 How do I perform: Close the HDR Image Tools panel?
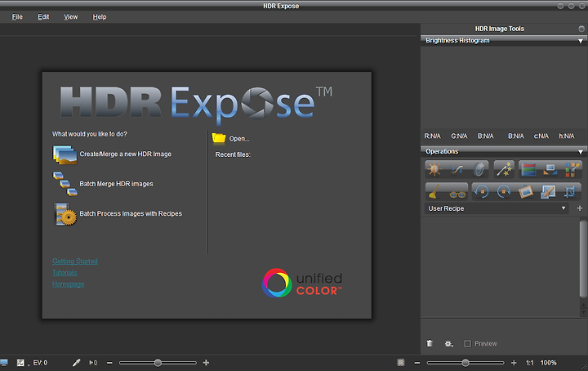581,29
